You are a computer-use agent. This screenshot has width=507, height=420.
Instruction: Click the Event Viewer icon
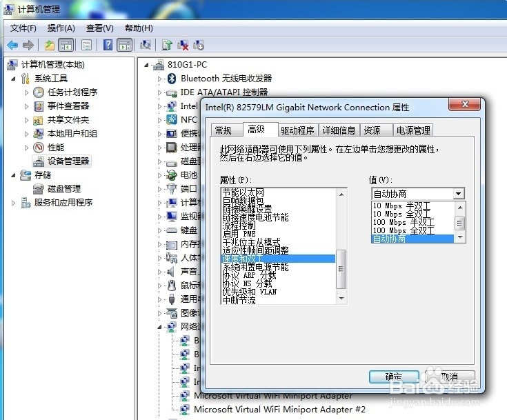coord(39,106)
